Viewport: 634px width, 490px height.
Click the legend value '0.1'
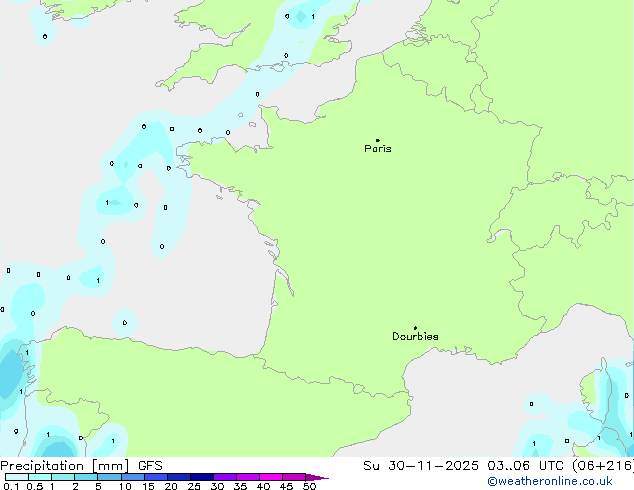coord(11,486)
